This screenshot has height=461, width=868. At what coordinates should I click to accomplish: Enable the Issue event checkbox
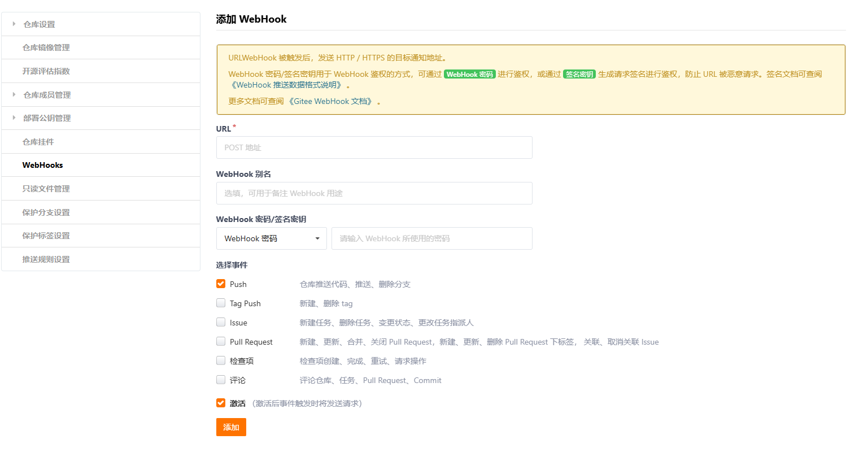click(221, 322)
